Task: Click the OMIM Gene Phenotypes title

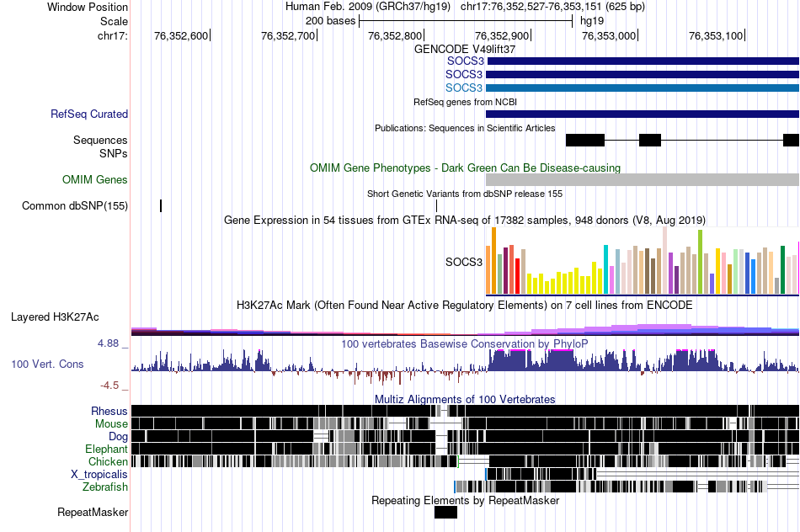Action: (x=466, y=168)
